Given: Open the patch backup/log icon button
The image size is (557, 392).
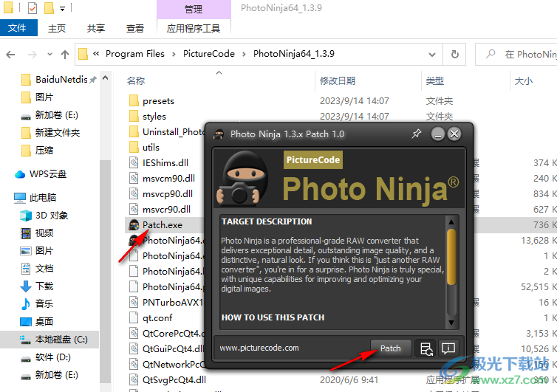Looking at the screenshot, I should click(426, 348).
